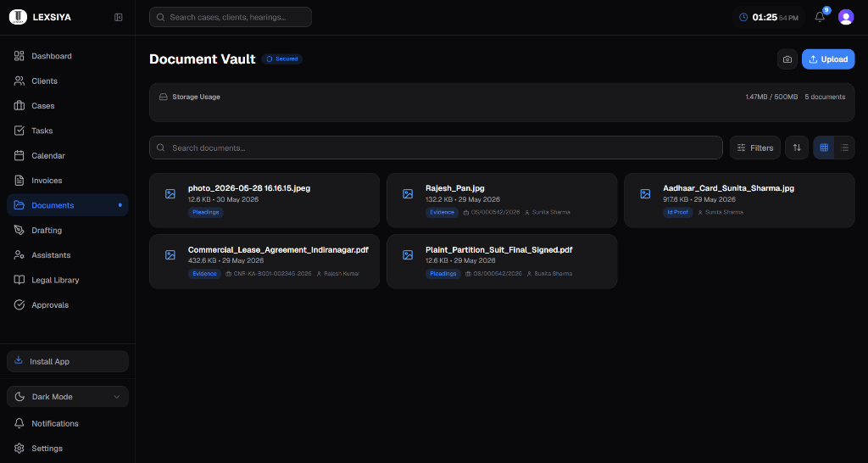Click the Secured badge
Image resolution: width=868 pixels, height=463 pixels.
coord(282,59)
